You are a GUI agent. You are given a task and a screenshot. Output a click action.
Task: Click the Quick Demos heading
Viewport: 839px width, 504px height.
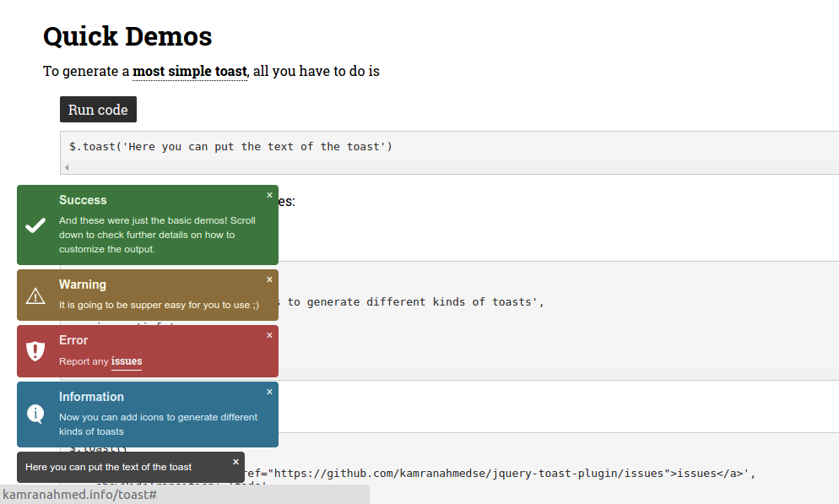127,36
